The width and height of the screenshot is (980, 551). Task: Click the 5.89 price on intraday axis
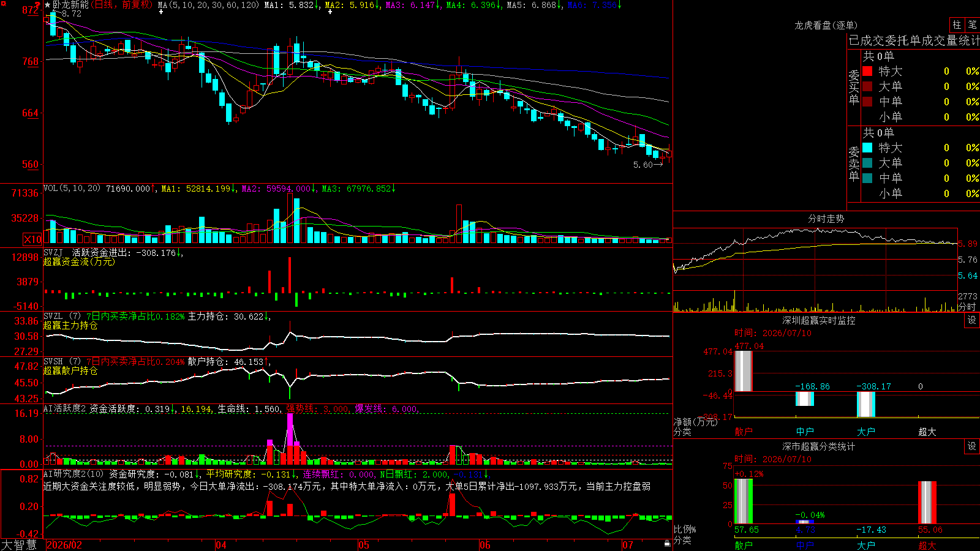point(968,244)
